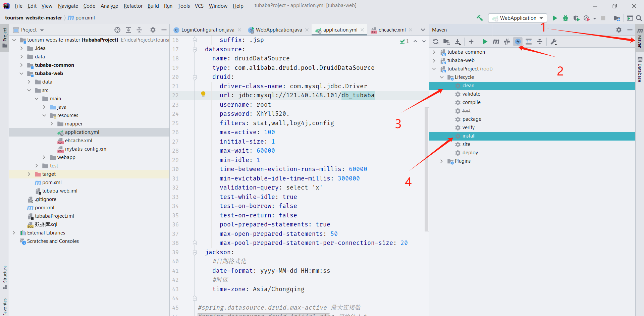This screenshot has width=644, height=316.
Task: Open Maven settings wrench icon
Action: coord(554,42)
